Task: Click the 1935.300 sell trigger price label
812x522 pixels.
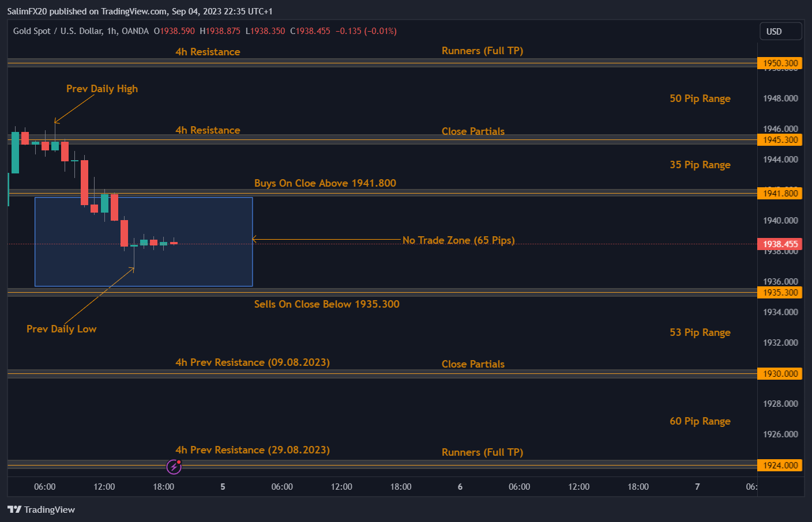Action: coord(779,292)
